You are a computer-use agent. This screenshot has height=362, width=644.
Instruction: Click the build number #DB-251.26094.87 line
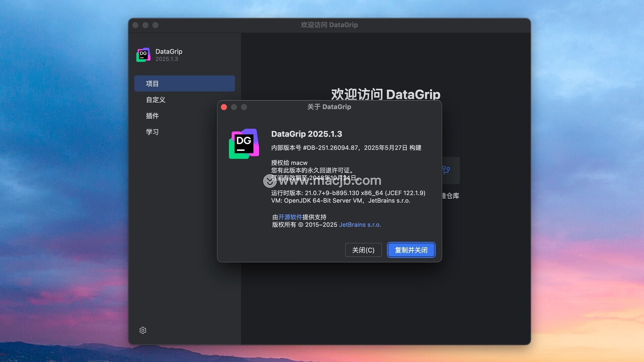point(346,148)
